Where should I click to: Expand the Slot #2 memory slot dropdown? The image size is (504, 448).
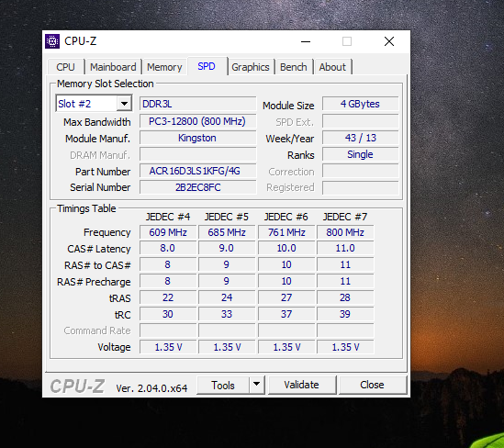[x=124, y=104]
